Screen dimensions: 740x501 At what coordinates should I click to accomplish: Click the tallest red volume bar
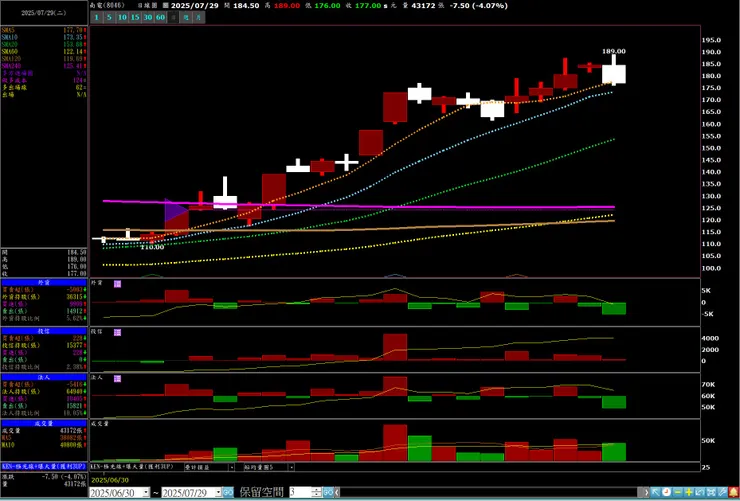click(x=395, y=443)
